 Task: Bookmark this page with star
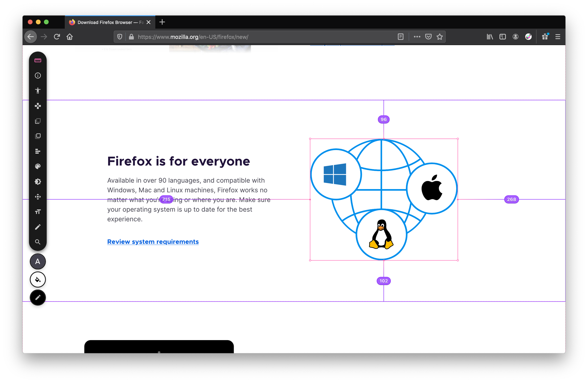440,37
